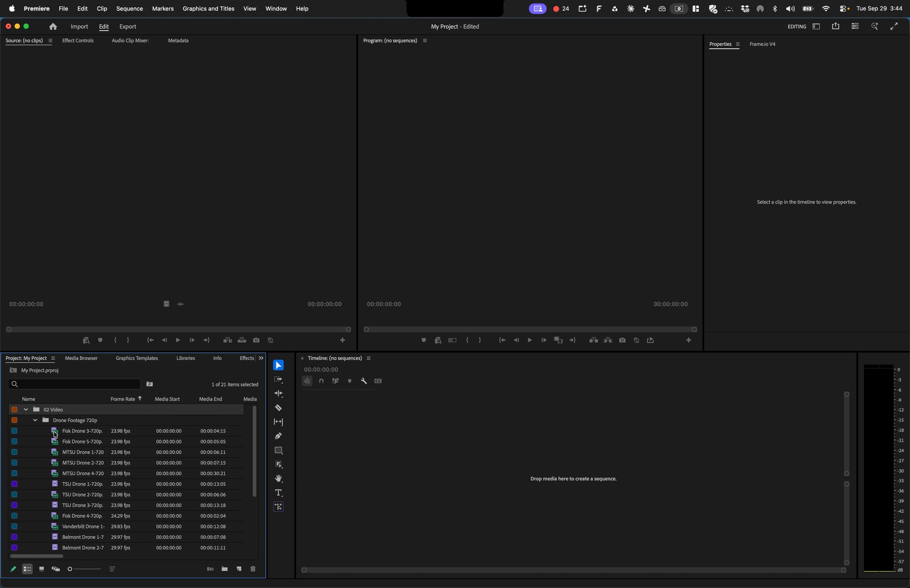Switch to Frame.io V4 tab
This screenshot has width=910, height=588.
point(762,44)
